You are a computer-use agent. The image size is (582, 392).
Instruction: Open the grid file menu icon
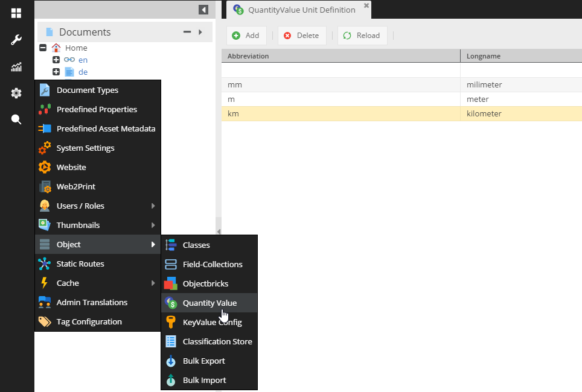16,13
